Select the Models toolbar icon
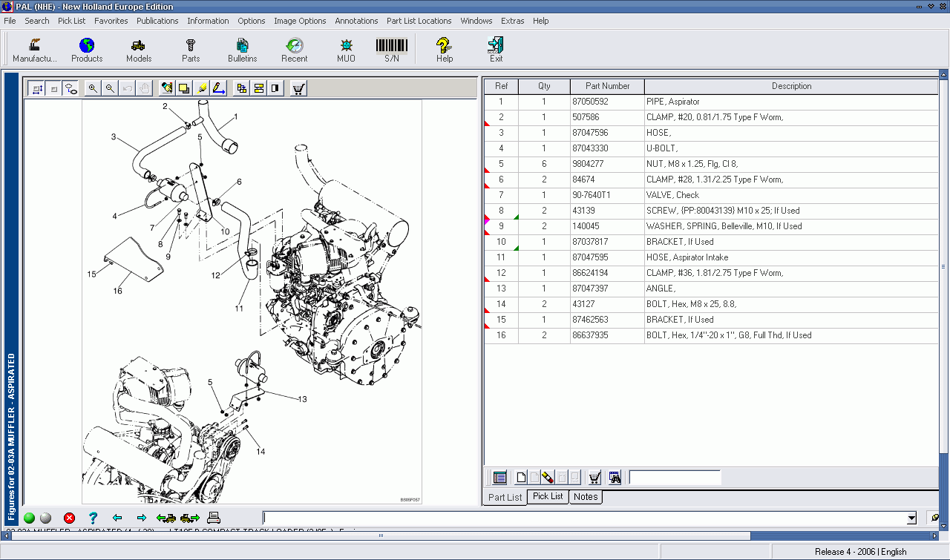 pos(139,49)
